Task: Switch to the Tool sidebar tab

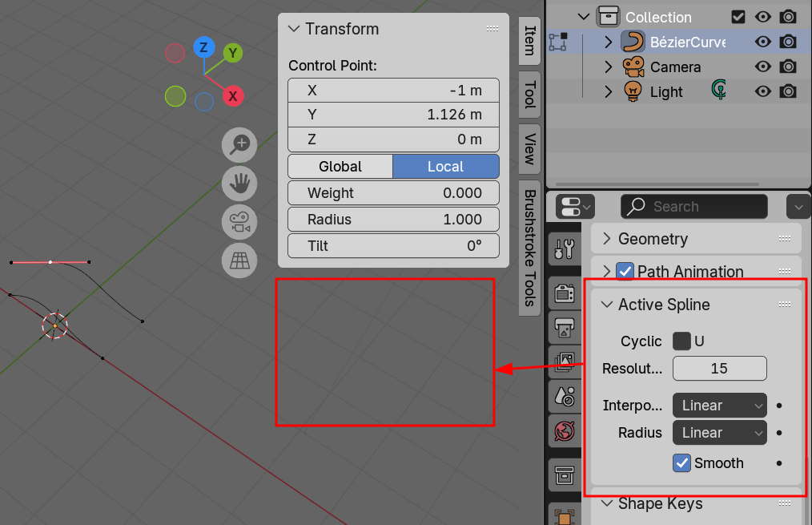Action: [530, 95]
